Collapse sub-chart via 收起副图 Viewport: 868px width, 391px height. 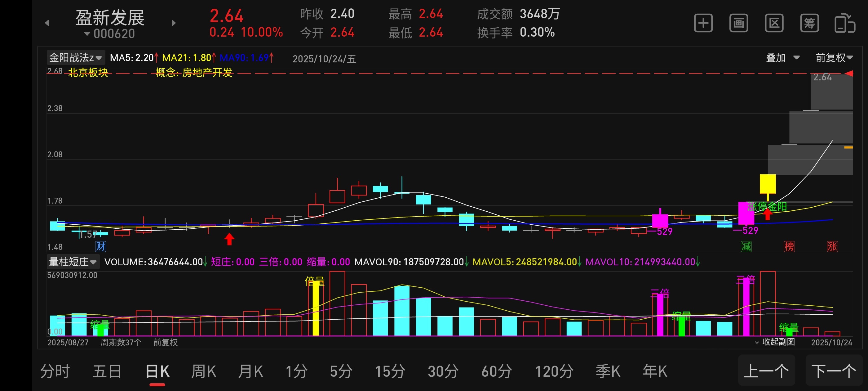point(775,342)
